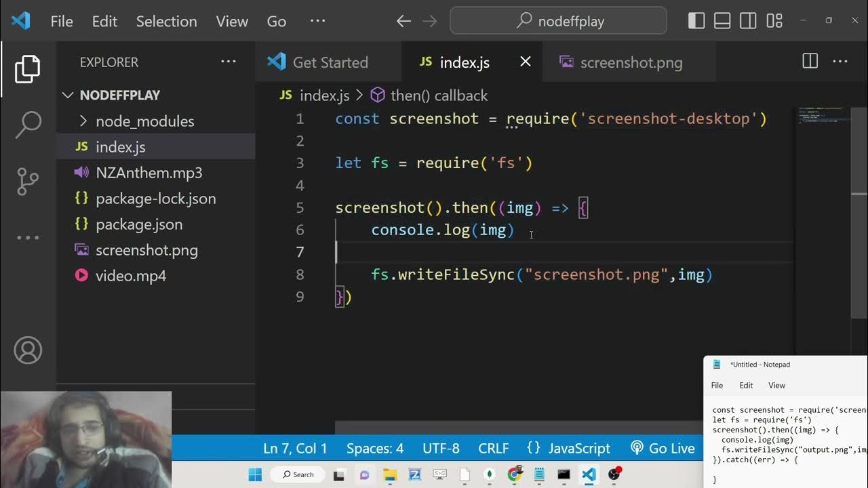
Task: Open the Source Control view icon
Action: 28,181
